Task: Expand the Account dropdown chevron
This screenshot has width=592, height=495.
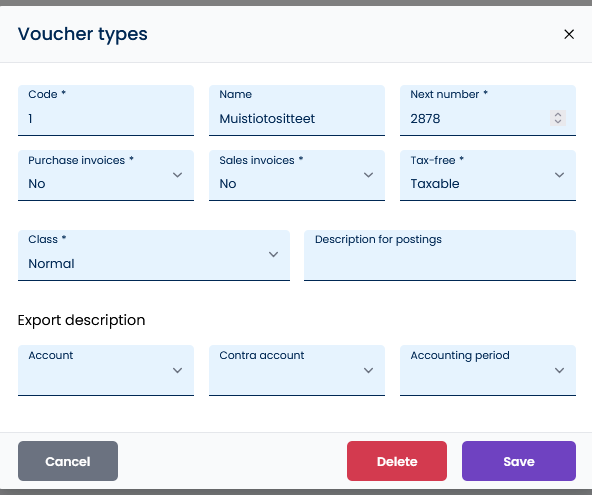Action: pos(177,370)
